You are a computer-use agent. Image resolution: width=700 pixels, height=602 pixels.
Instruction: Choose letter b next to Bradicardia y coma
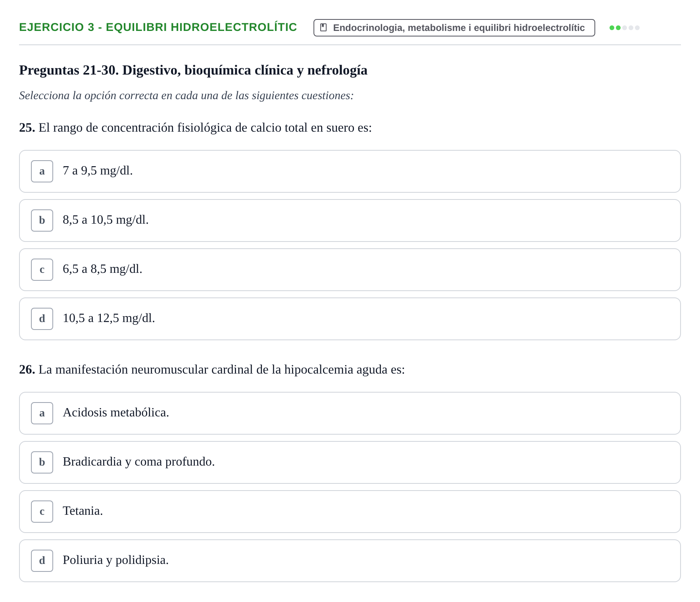[42, 462]
